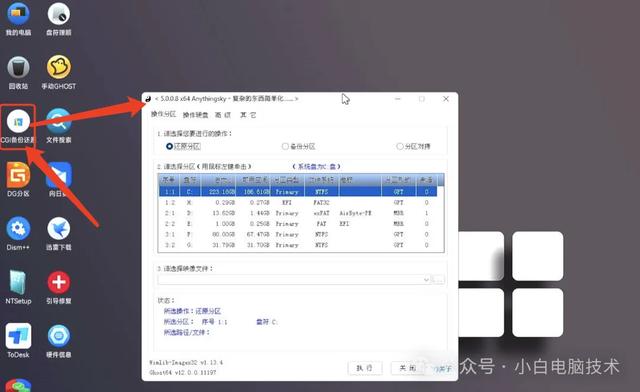Select the 还原分区 radio button

169,146
